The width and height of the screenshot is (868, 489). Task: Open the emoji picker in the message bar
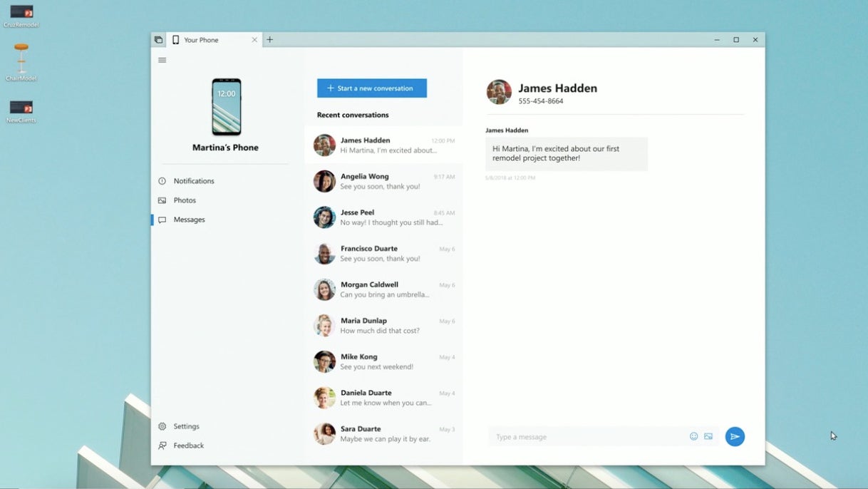693,436
